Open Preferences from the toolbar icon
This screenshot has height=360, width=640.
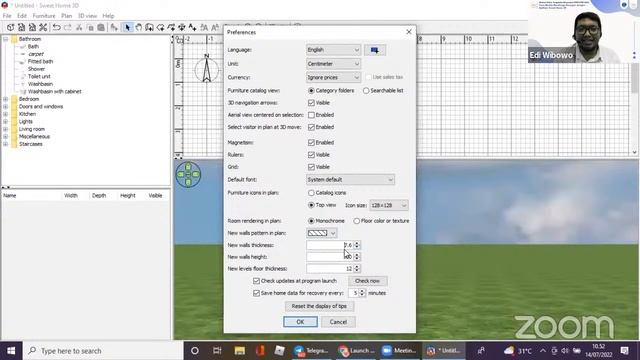click(43, 27)
